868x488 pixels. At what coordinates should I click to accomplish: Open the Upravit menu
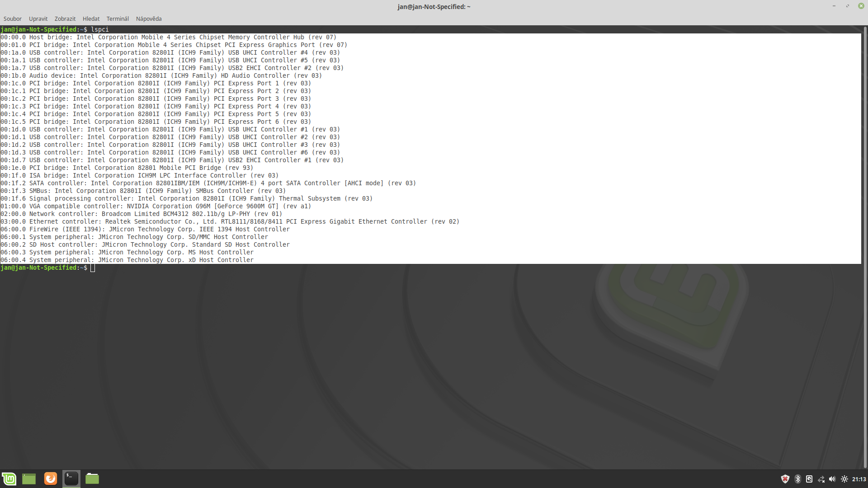tap(38, 19)
